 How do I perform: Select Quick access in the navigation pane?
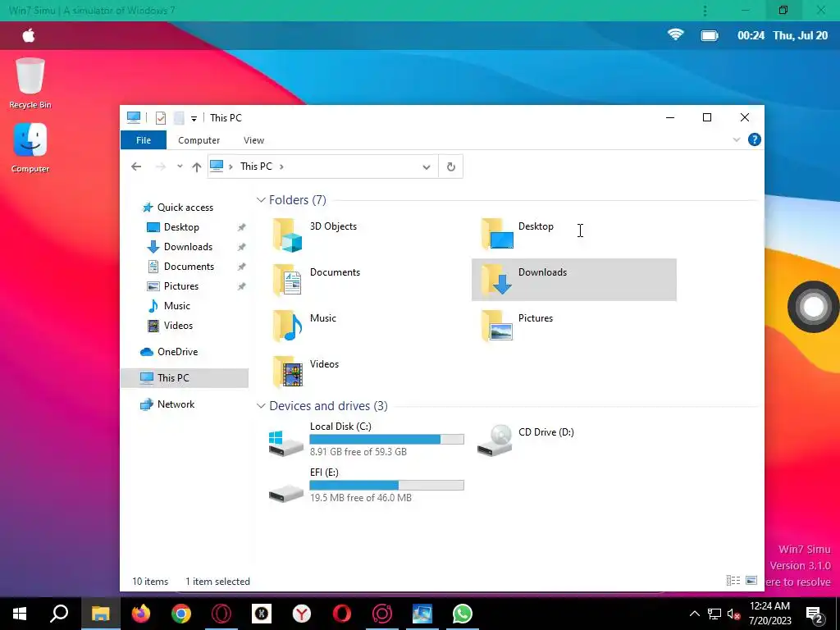point(185,208)
